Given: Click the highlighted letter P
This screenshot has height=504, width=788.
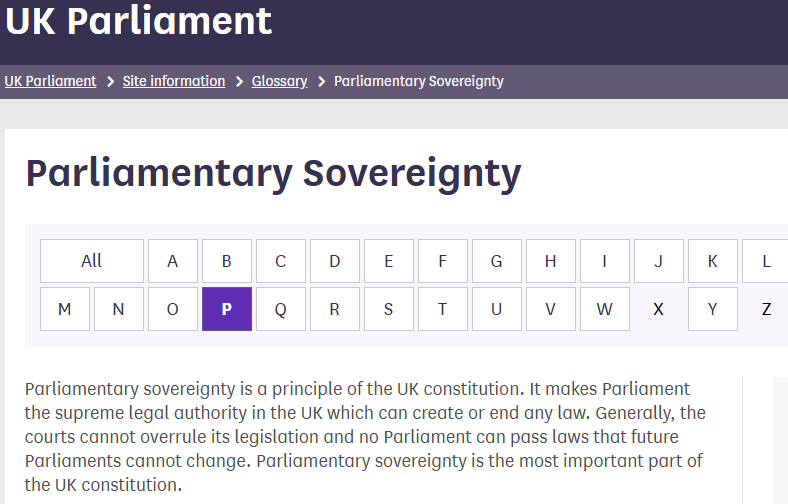Looking at the screenshot, I should (227, 309).
